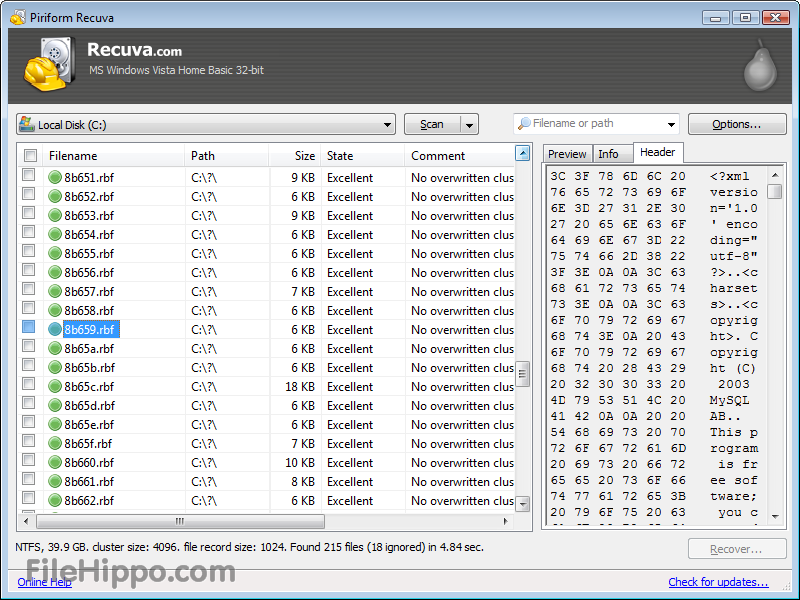Click the horizontal scrollbar of file list

coord(180,521)
